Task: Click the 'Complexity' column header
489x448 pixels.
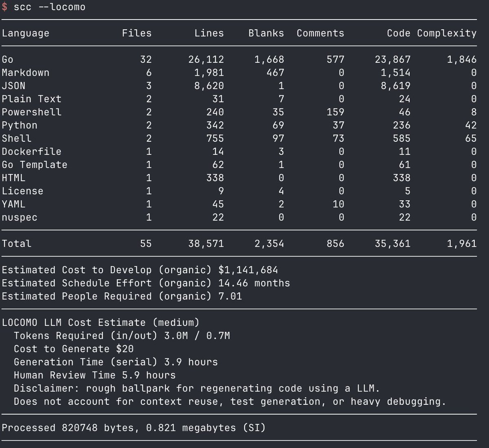Action: point(447,33)
